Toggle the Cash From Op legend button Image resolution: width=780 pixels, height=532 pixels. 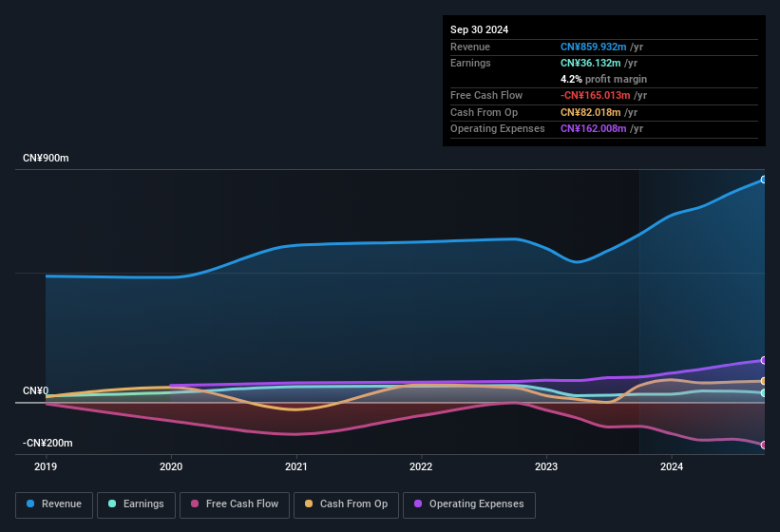(346, 504)
